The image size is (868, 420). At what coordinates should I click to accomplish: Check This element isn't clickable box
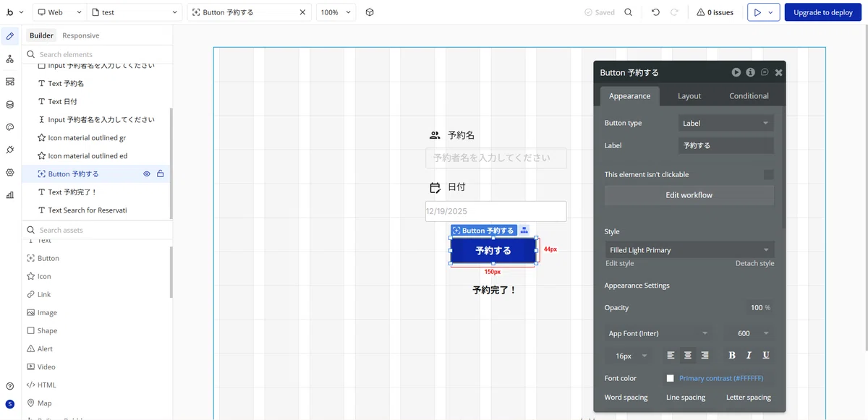pyautogui.click(x=768, y=174)
